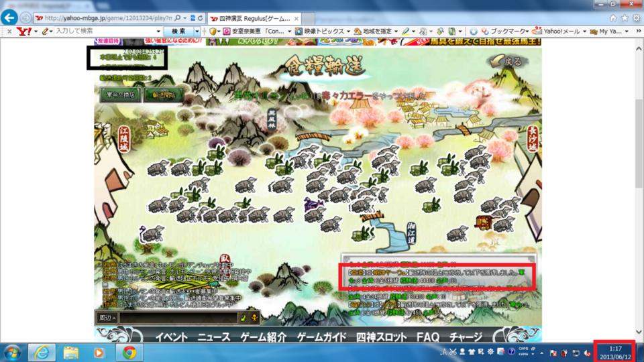Click the green transport start button
This screenshot has width=644, height=362.
pos(164,95)
